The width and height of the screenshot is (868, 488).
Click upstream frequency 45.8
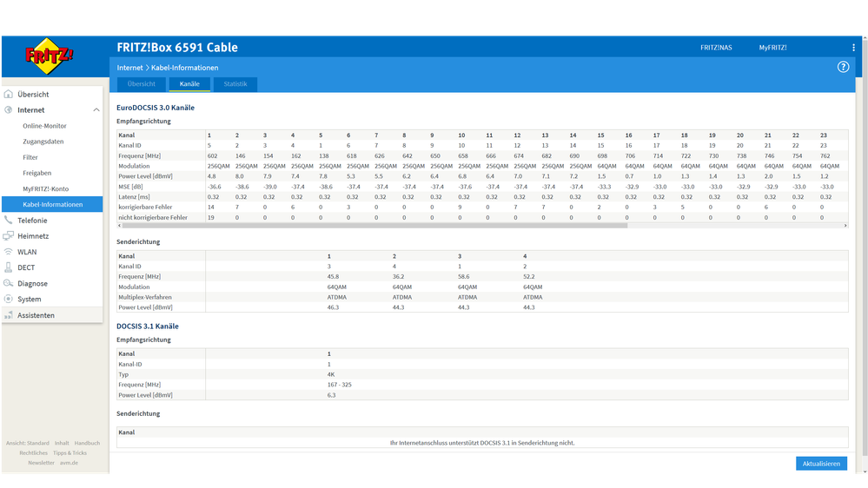[333, 277]
